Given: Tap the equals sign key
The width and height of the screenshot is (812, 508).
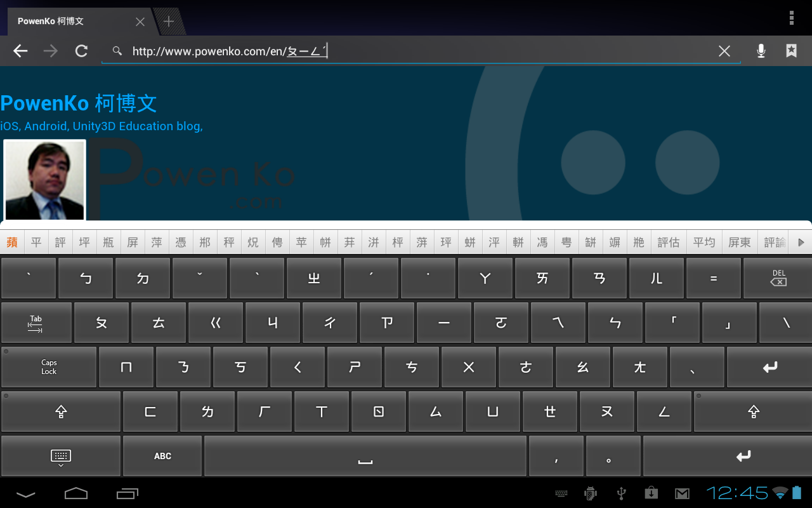Looking at the screenshot, I should tap(714, 278).
